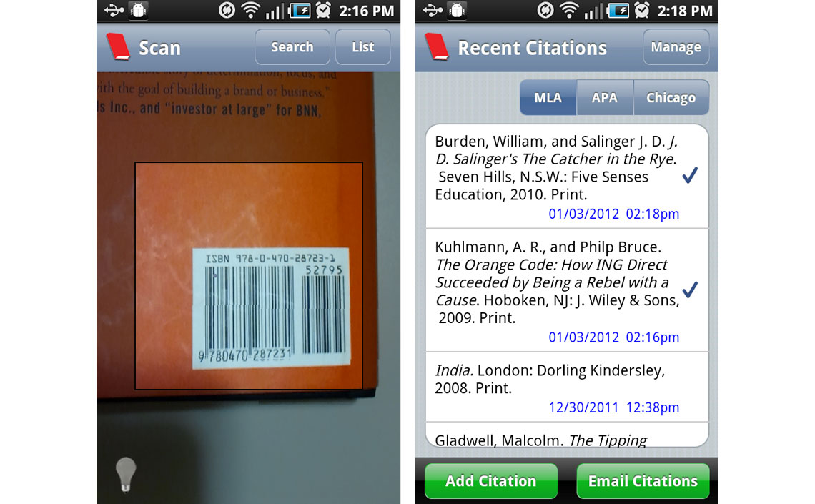Tap the red book icon beside Recent Citations
Viewport: 815px width, 504px height.
(437, 47)
